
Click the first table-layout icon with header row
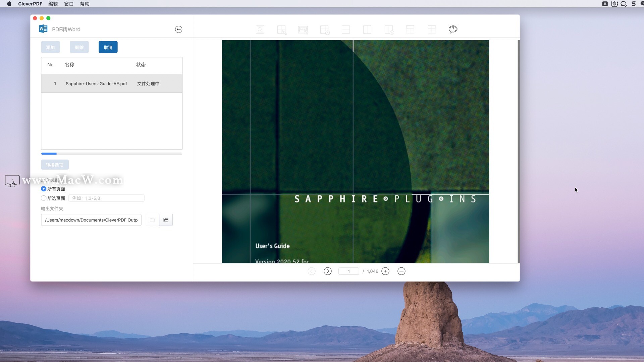(x=410, y=29)
